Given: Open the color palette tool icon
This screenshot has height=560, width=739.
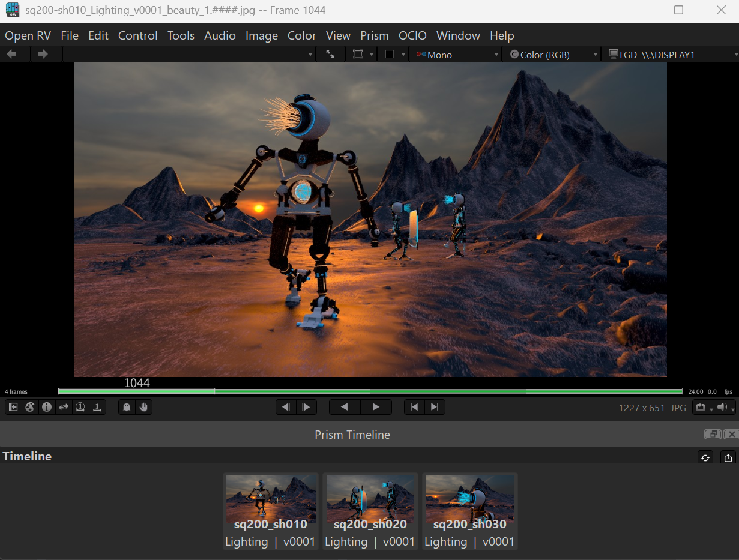Looking at the screenshot, I should coord(29,407).
